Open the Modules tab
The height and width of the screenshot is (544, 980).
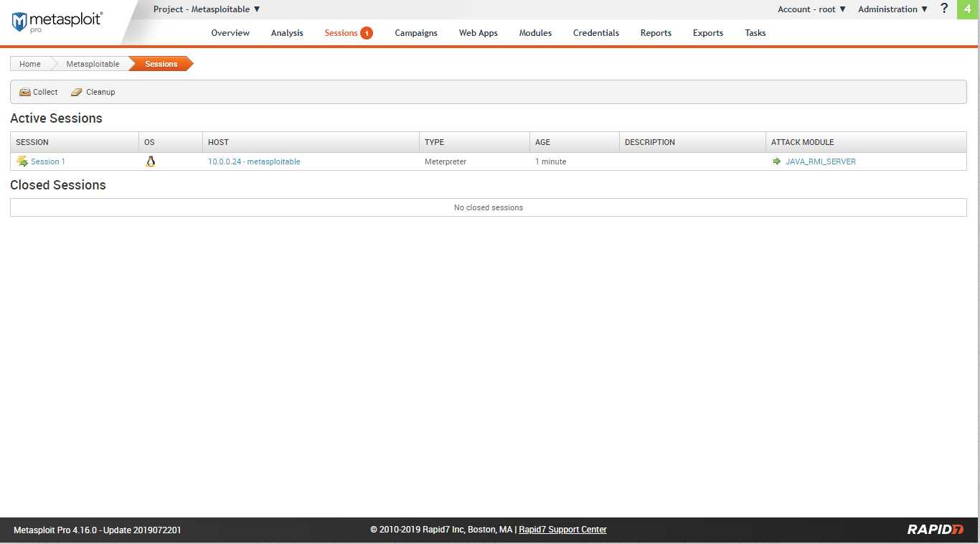[535, 33]
